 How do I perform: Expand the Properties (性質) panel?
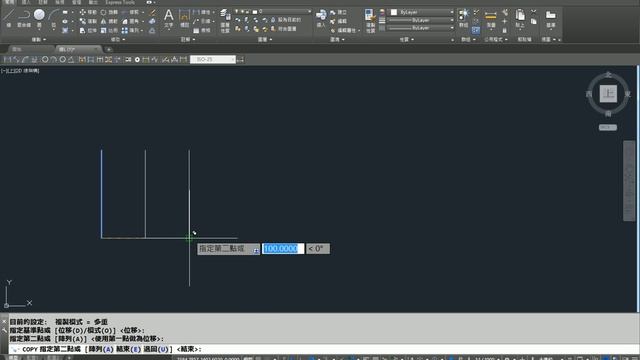[407, 40]
